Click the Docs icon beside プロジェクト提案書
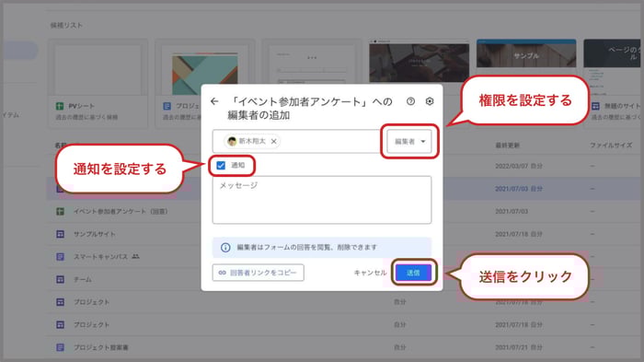Image resolution: width=644 pixels, height=362 pixels. [60, 347]
